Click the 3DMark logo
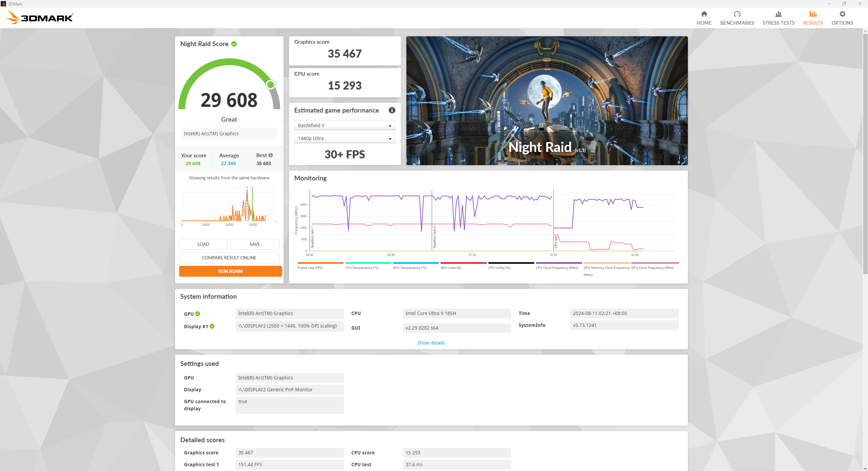868x471 pixels. point(40,17)
